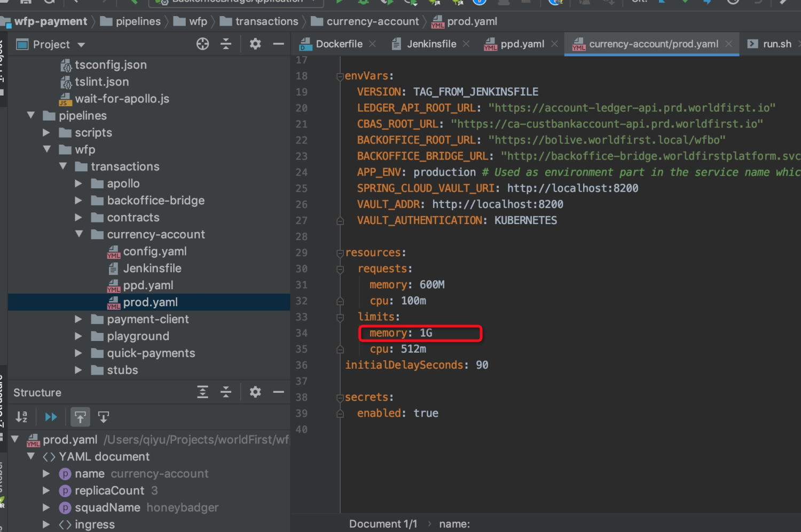Fold the secrets block in editor gutter
Viewport: 801px width, 532px height.
tap(340, 398)
